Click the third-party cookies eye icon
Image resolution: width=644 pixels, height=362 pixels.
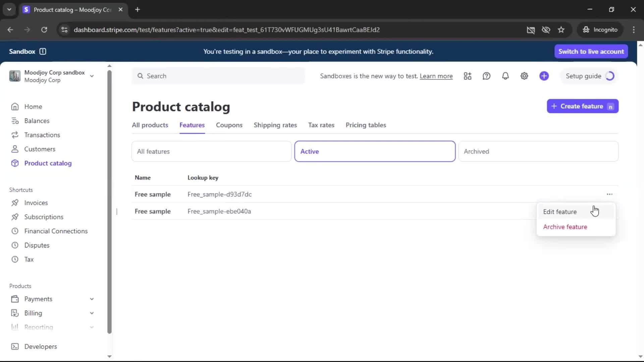(x=546, y=30)
